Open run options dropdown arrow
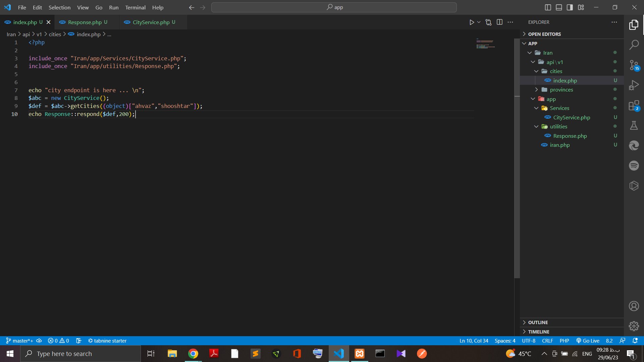Viewport: 644px width, 362px height. (x=479, y=22)
